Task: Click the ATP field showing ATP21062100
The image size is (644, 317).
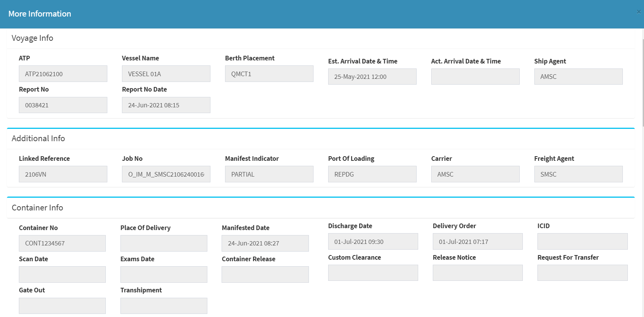Action: (x=63, y=73)
